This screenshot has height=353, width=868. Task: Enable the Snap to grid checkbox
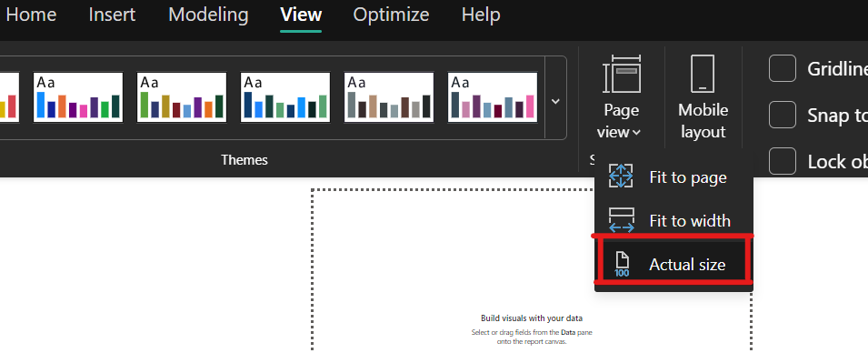click(x=783, y=115)
